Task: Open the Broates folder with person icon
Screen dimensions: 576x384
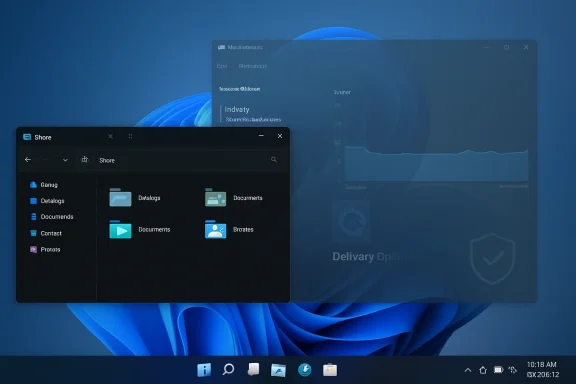Action: pos(215,229)
